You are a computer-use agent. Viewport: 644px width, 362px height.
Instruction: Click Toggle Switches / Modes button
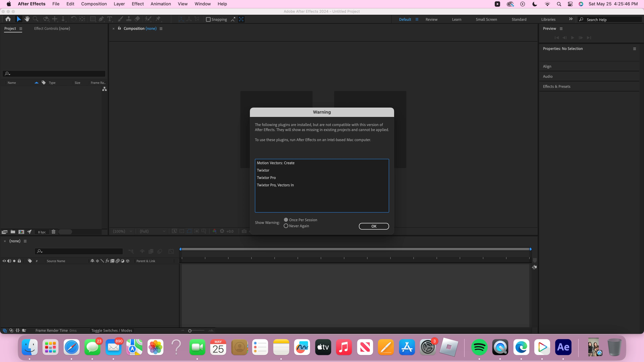point(112,330)
